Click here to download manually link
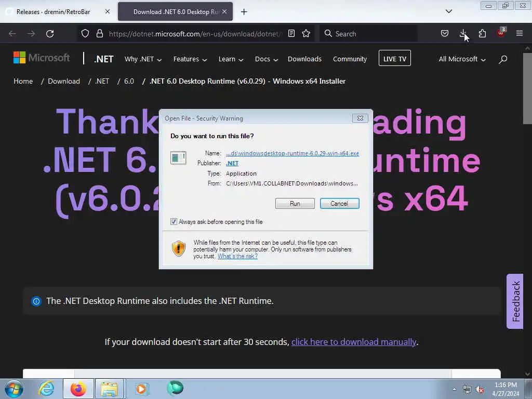This screenshot has height=399, width=532. 354,342
